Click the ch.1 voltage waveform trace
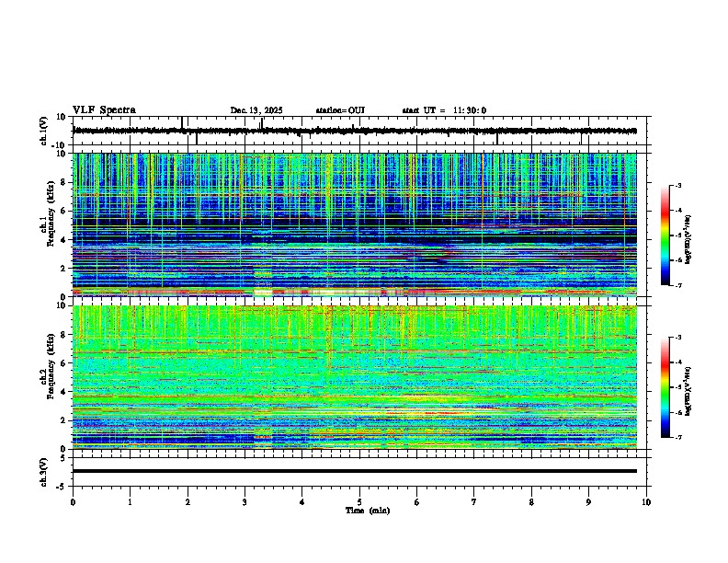This screenshot has height=563, width=728. click(x=355, y=131)
